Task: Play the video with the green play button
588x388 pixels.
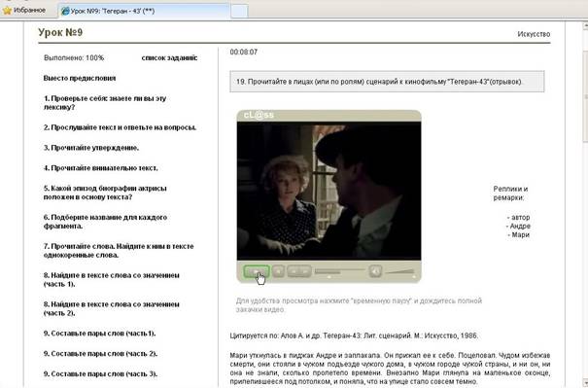Action: tap(257, 271)
